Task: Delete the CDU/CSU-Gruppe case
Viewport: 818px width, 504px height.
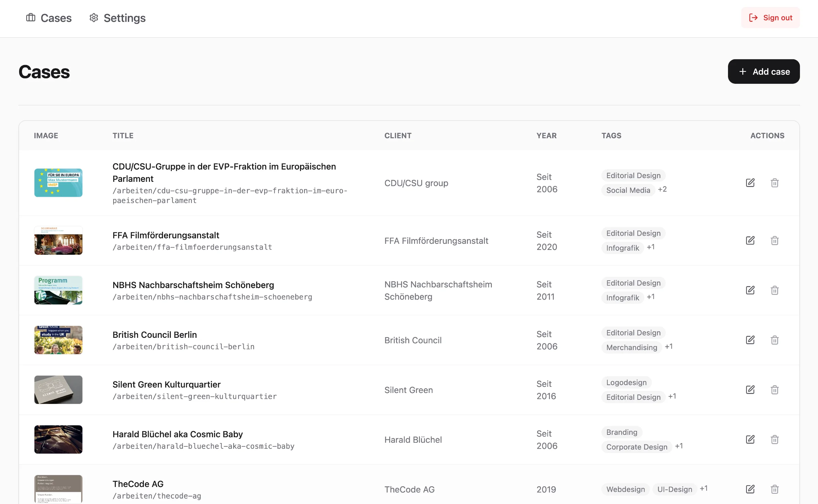Action: click(775, 183)
